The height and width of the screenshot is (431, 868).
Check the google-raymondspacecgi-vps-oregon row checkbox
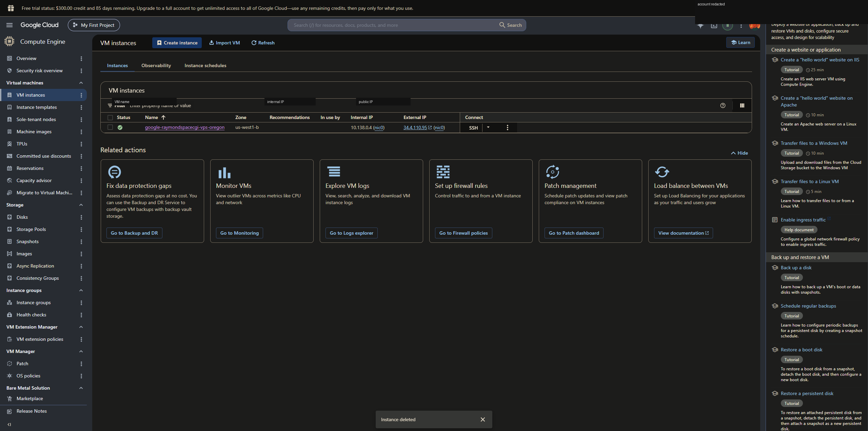110,127
